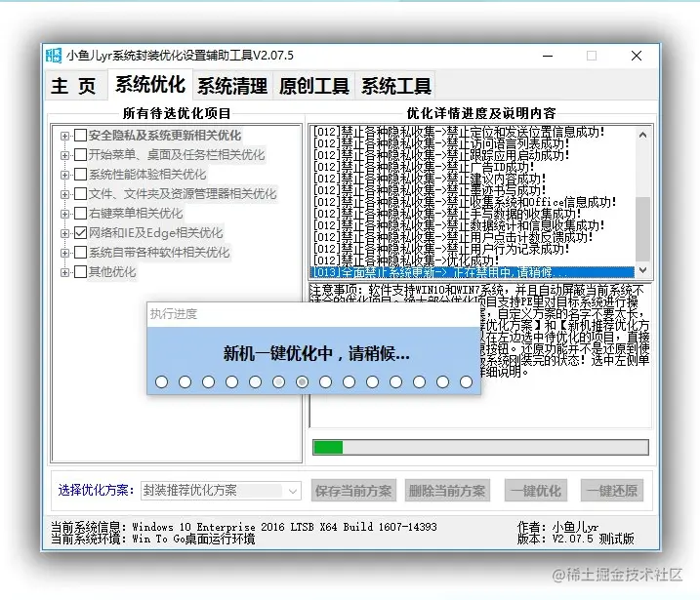Close the 小鱼儿yr tool window
Image resolution: width=700 pixels, height=600 pixels.
637,56
